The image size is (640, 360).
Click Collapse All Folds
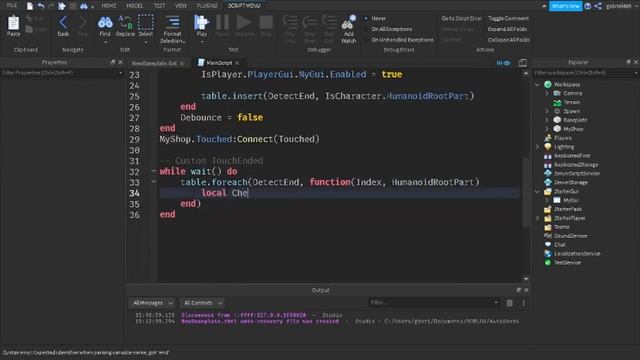tap(509, 40)
